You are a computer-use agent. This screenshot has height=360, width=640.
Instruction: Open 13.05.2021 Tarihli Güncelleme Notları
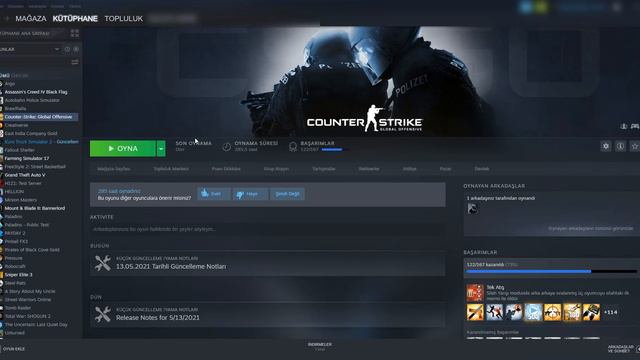point(171,267)
